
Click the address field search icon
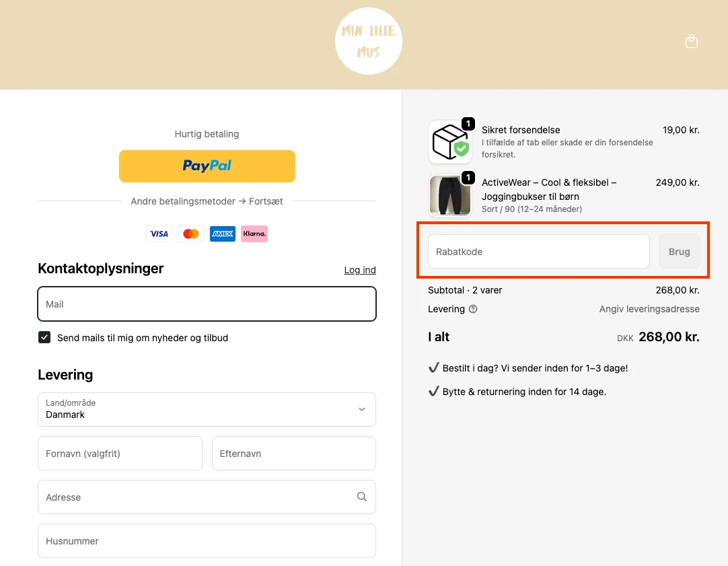361,497
